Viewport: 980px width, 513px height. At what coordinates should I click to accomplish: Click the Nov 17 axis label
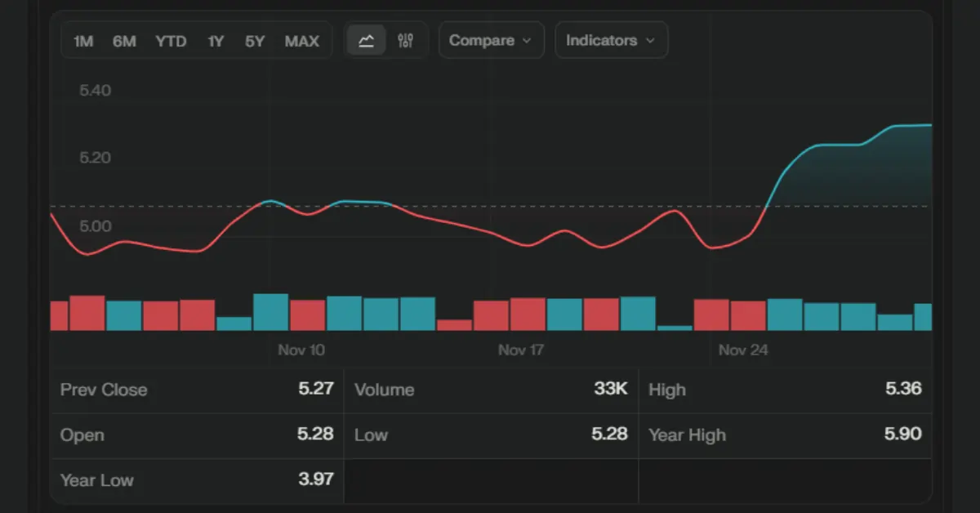[520, 350]
